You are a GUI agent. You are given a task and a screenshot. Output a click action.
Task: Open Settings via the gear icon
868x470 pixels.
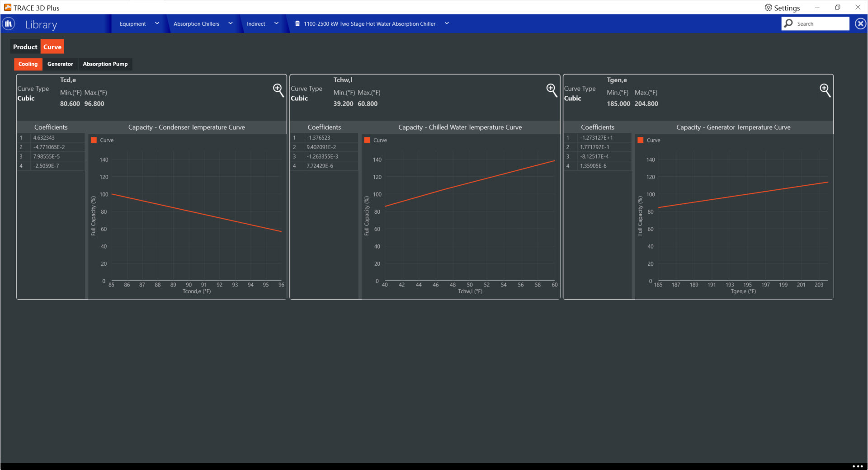click(x=768, y=8)
